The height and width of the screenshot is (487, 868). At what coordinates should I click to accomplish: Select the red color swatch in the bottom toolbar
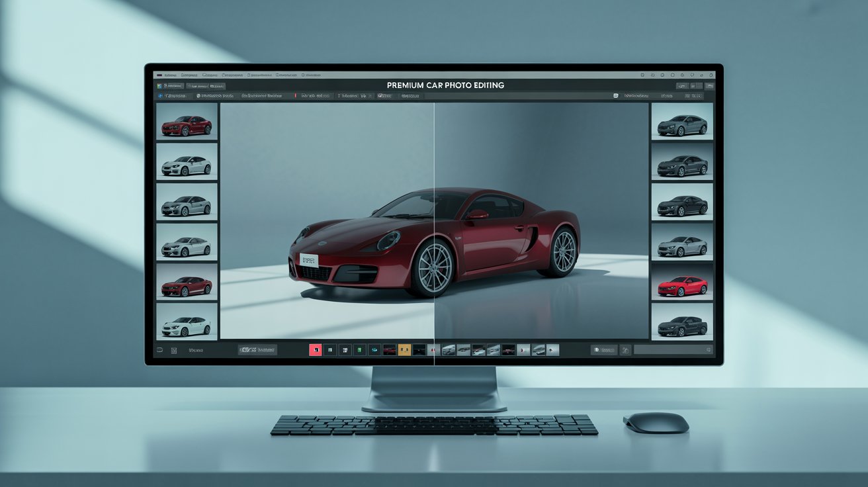[x=316, y=349]
